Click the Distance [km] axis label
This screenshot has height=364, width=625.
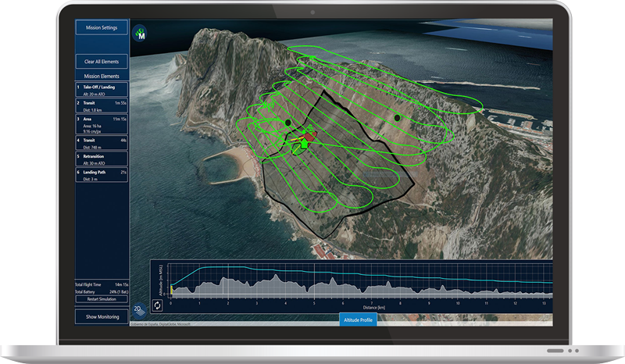coord(374,308)
